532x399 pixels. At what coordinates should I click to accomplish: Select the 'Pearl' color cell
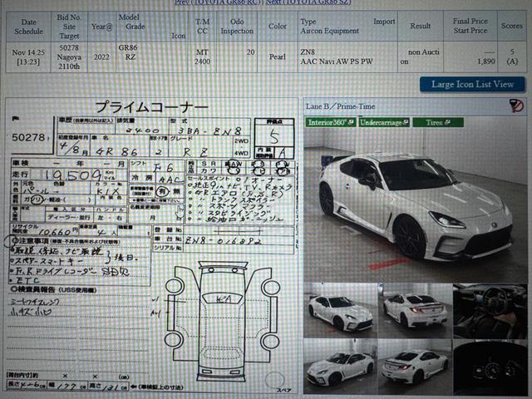point(278,57)
